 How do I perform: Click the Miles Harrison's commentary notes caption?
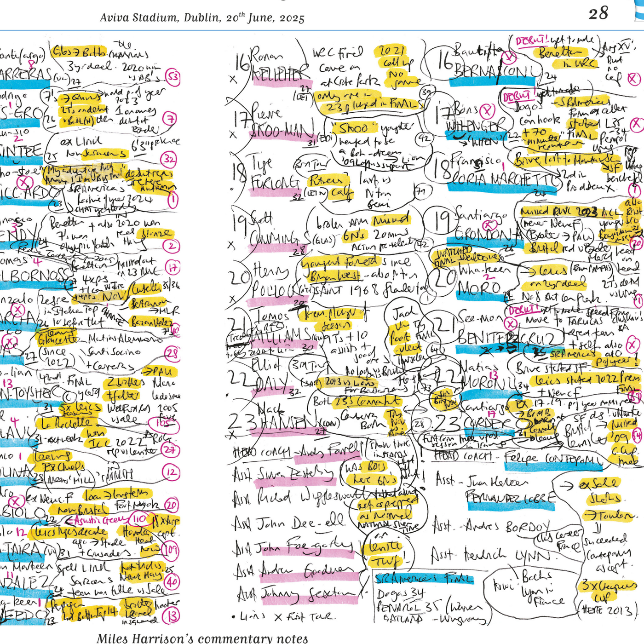[202, 638]
